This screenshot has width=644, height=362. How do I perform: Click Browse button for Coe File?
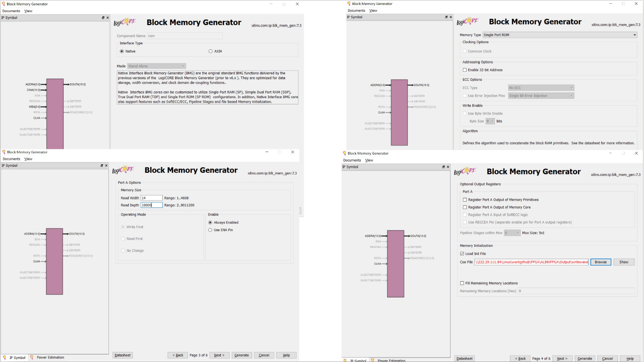(601, 262)
